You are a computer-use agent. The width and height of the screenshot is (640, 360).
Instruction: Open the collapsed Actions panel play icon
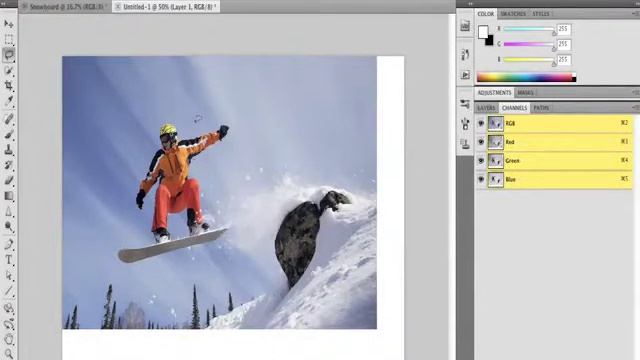[465, 75]
